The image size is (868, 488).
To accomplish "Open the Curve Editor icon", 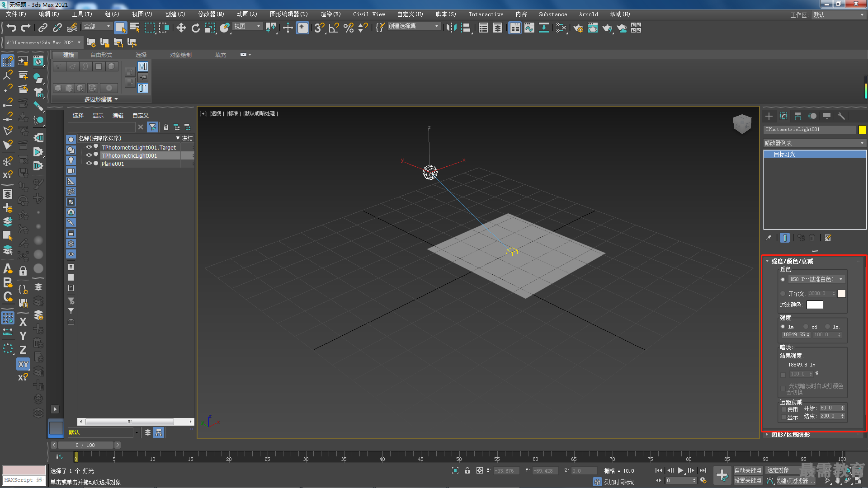I will 529,28.
